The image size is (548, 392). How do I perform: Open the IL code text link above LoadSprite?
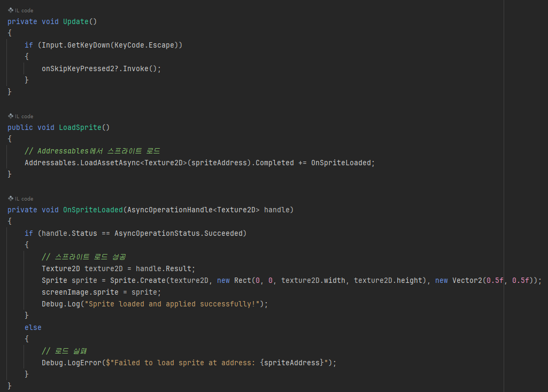(24, 116)
